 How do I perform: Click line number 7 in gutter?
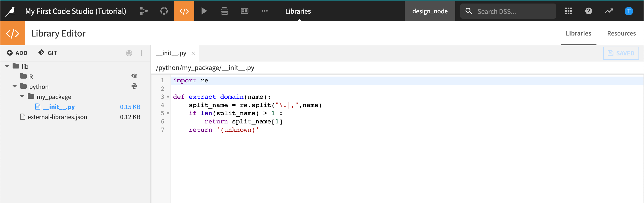[163, 130]
